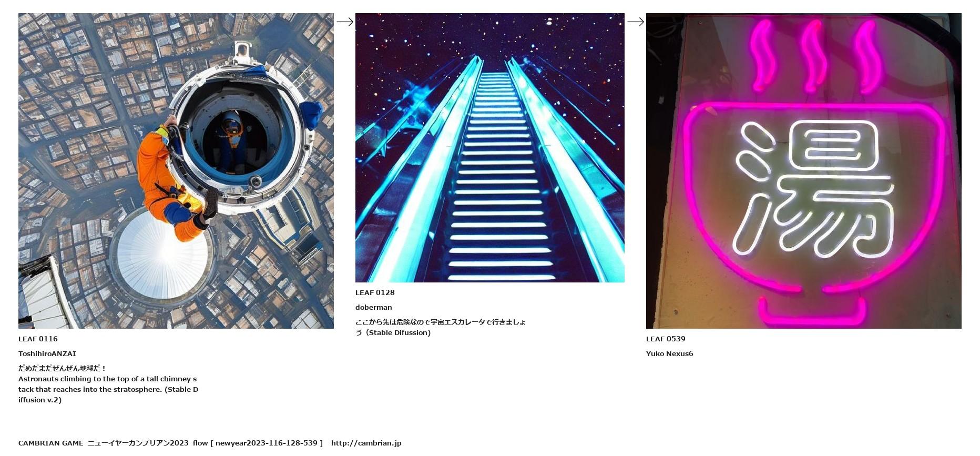The height and width of the screenshot is (456, 980).
Task: Click the Japanese caption under escalator image
Action: [441, 327]
